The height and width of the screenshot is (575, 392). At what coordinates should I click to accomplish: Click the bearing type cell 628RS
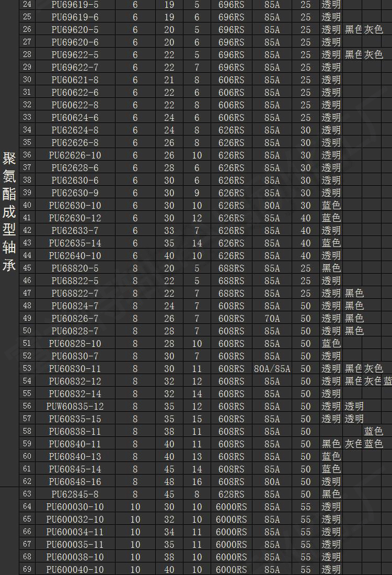pyautogui.click(x=231, y=494)
